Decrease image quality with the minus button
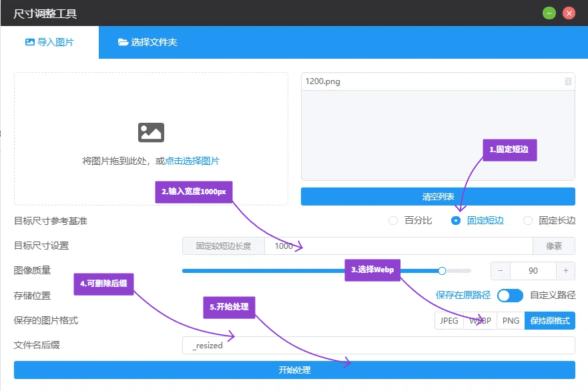The width and height of the screenshot is (588, 391). (501, 270)
